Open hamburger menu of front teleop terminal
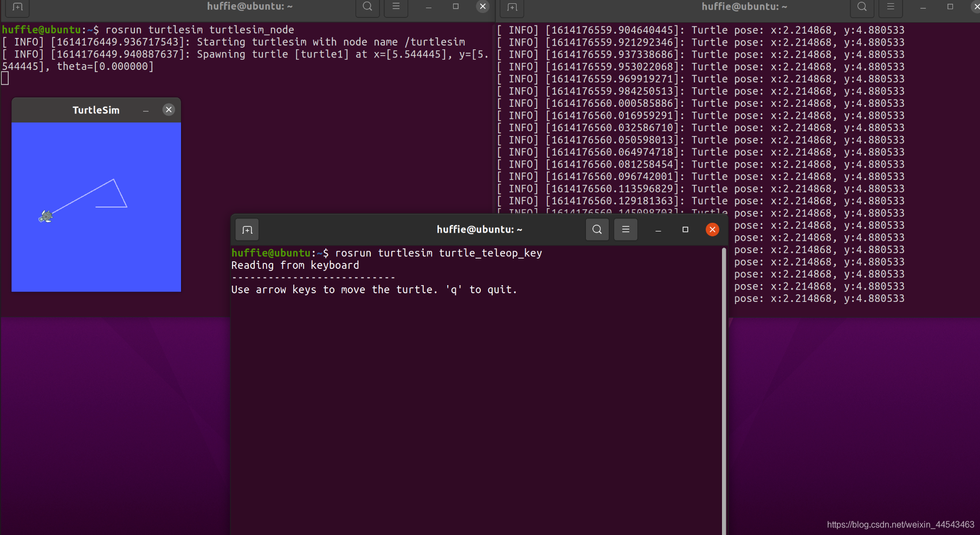The height and width of the screenshot is (535, 980). tap(626, 229)
